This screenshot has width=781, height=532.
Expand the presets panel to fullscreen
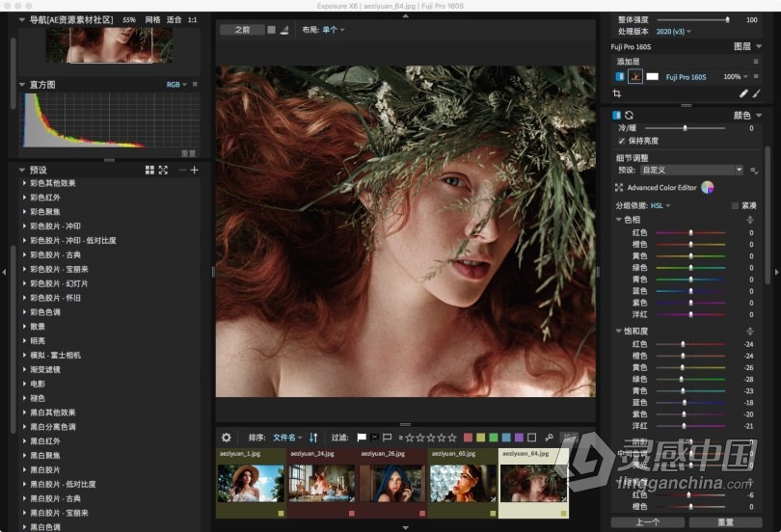163,171
